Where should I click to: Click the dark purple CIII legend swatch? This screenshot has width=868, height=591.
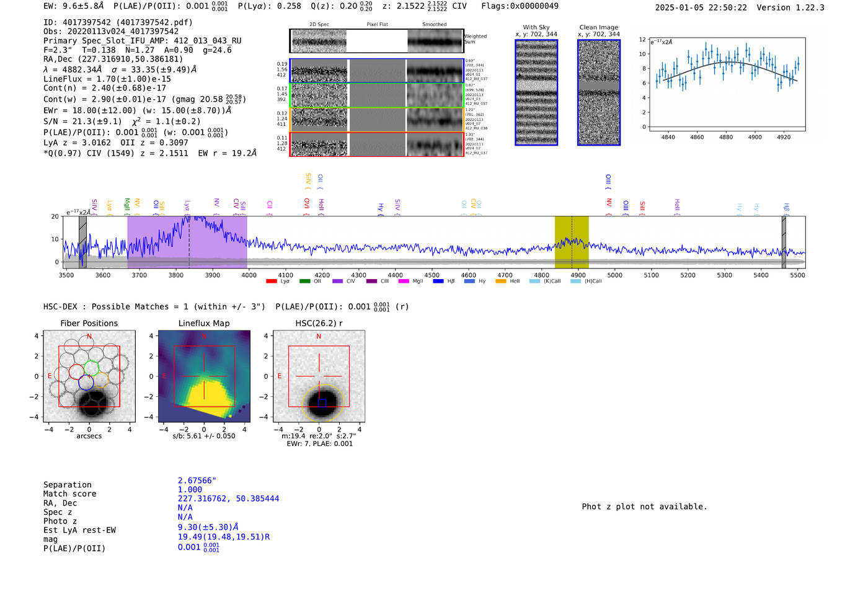[x=371, y=282]
